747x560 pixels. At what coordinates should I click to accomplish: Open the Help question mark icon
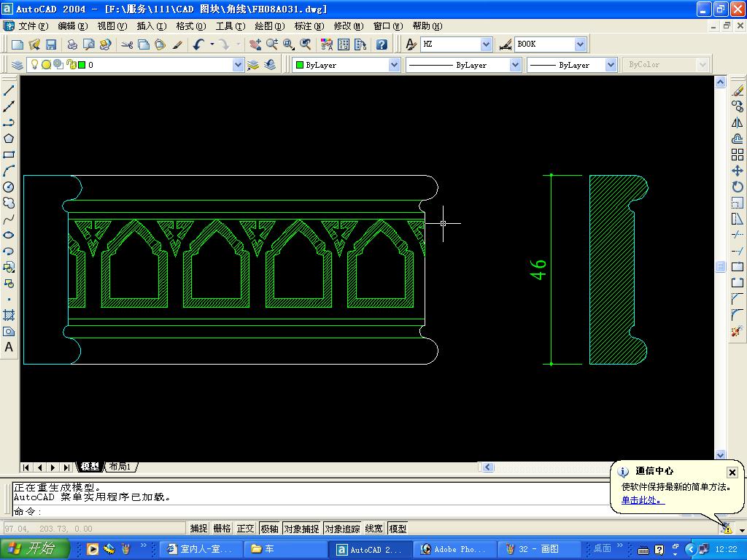point(382,44)
